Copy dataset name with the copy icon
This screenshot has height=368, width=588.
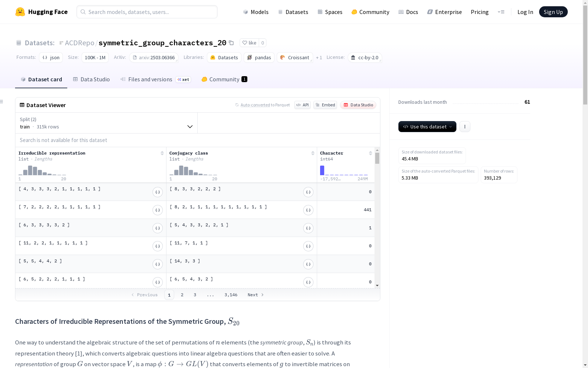tap(231, 43)
